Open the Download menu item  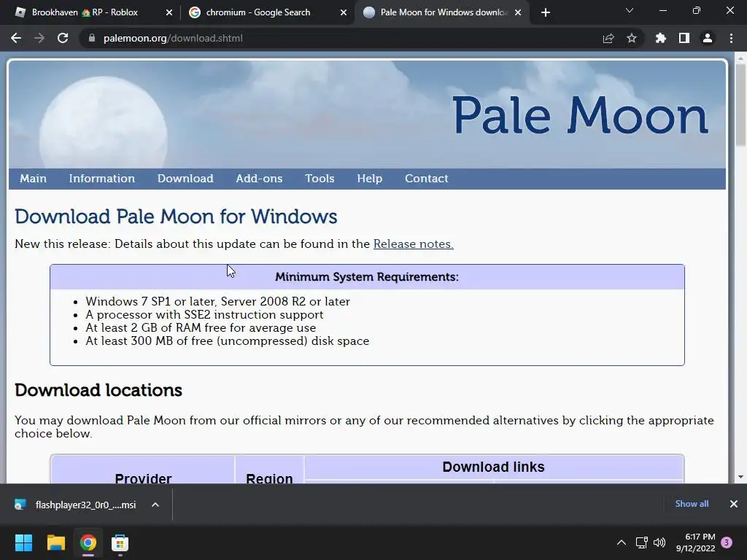(185, 179)
